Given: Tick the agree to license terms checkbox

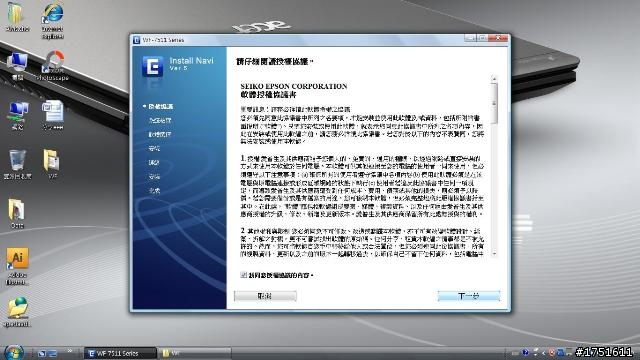Looking at the screenshot, I should pyautogui.click(x=244, y=275).
